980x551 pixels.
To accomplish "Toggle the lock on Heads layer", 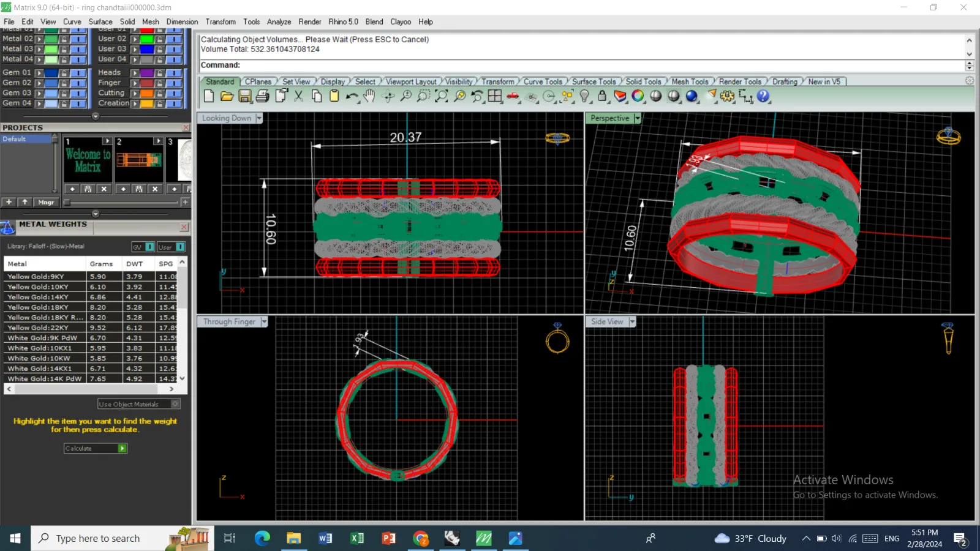I will (x=159, y=72).
